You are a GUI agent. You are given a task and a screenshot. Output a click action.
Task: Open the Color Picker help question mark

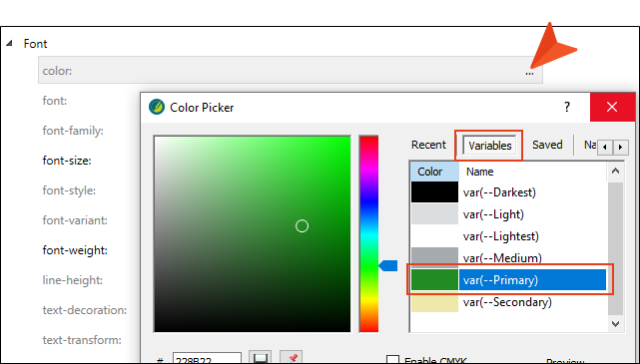pos(567,107)
